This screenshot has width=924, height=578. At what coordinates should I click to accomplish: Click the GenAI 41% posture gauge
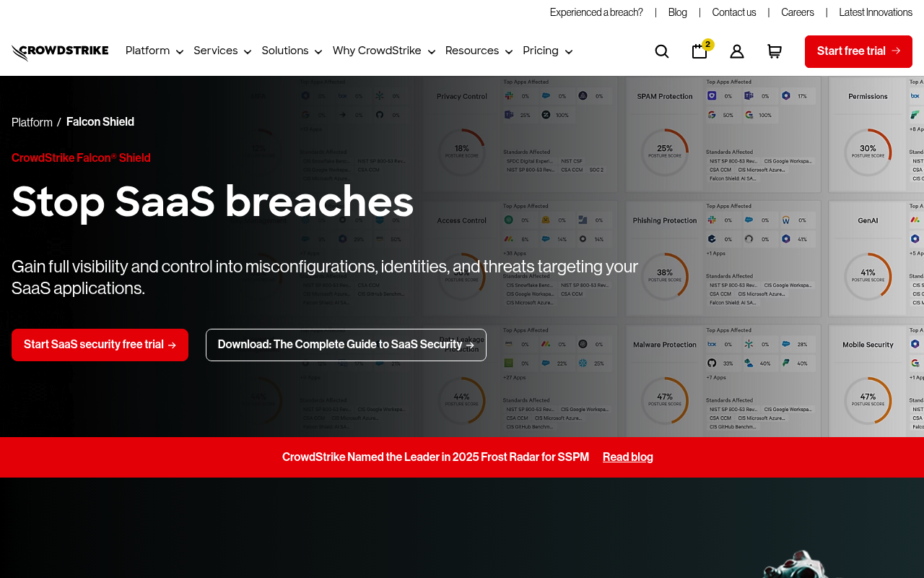[x=868, y=276]
